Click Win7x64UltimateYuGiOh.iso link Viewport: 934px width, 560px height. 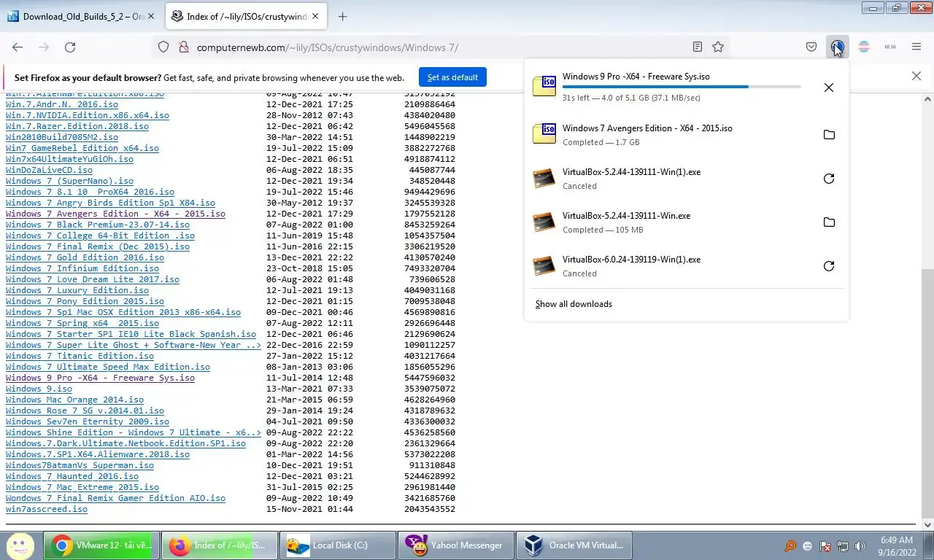point(69,159)
